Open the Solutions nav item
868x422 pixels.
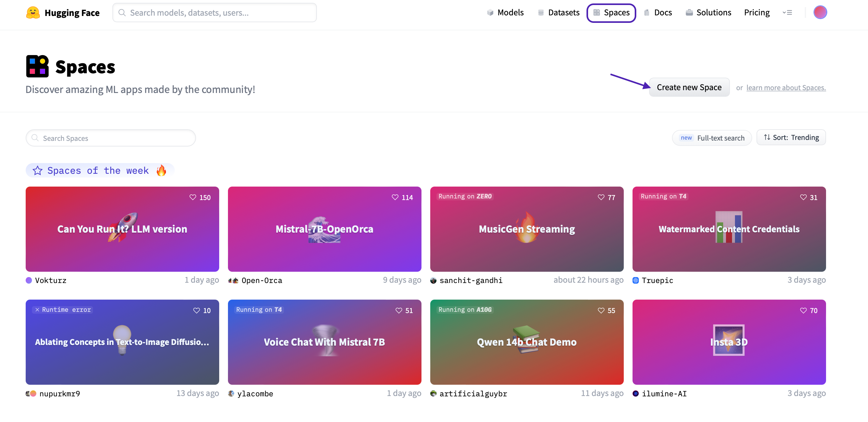(708, 13)
